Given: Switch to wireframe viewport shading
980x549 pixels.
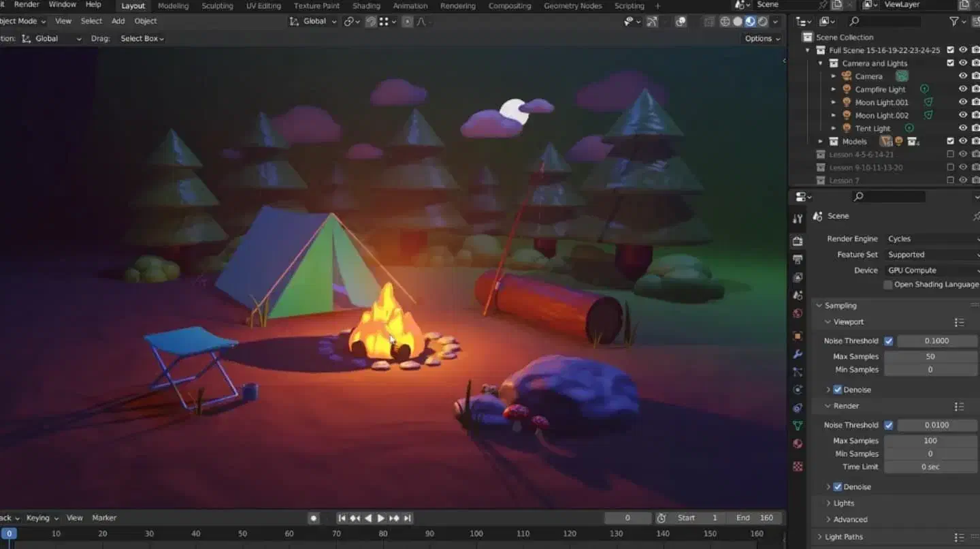Looking at the screenshot, I should (725, 22).
